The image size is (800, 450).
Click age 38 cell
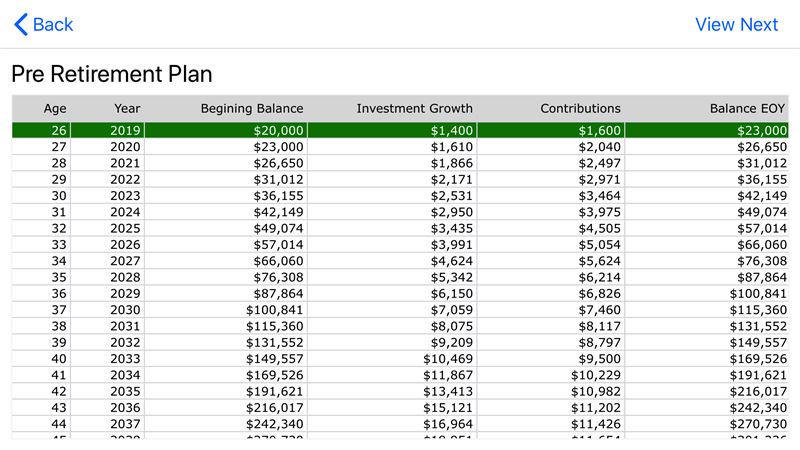tap(41, 326)
